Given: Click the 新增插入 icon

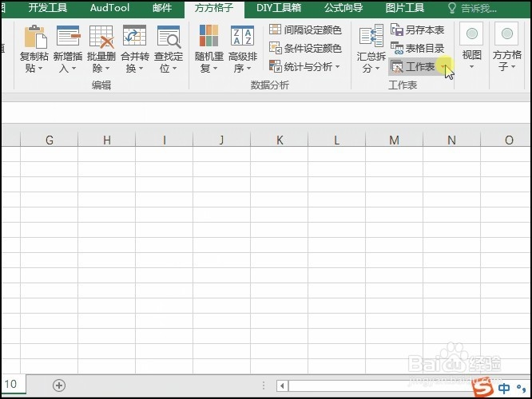Looking at the screenshot, I should coord(68,36).
